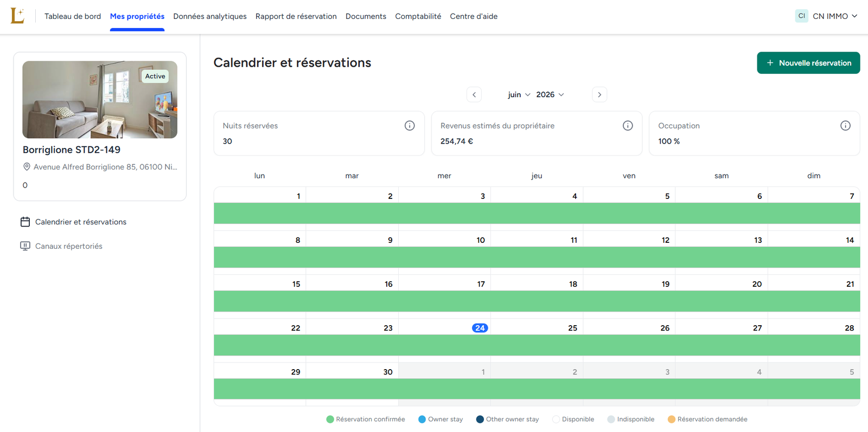Viewport: 868px width, 432px height.
Task: Select day 30 in the calendar
Action: click(388, 372)
